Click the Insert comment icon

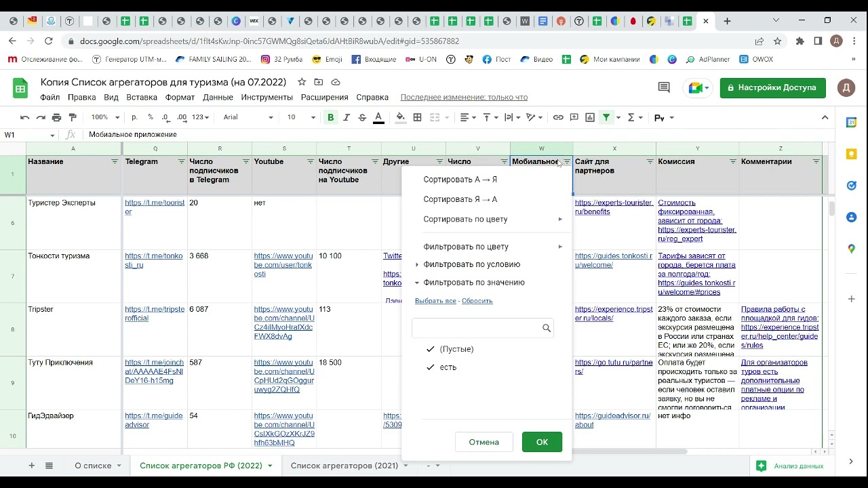point(574,117)
